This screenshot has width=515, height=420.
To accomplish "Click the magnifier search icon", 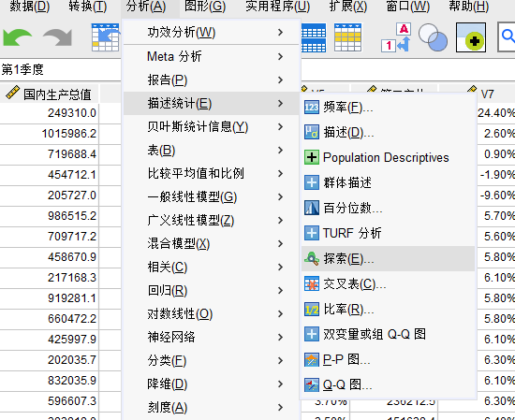I will click(x=508, y=36).
